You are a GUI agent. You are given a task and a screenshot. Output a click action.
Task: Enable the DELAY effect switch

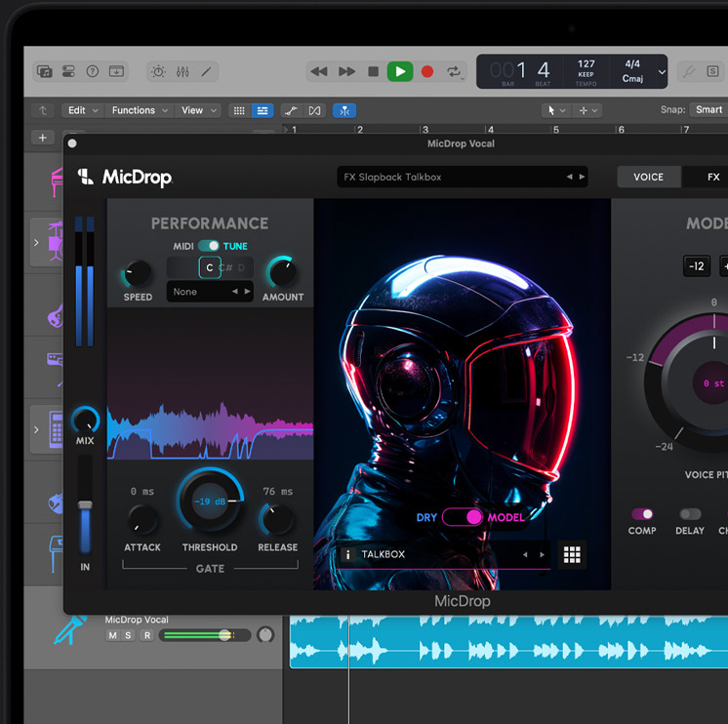click(690, 514)
